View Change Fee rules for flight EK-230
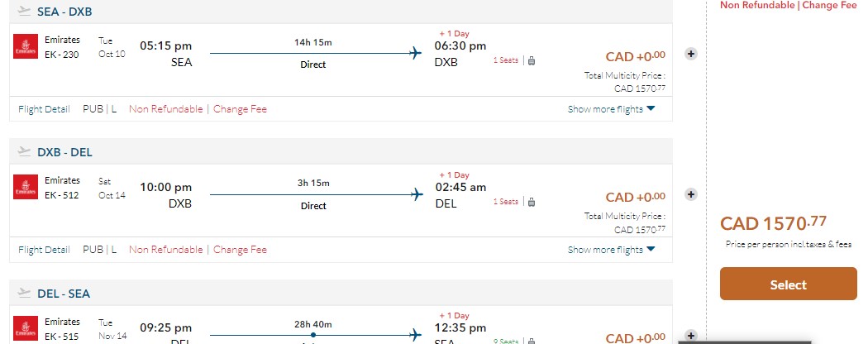This screenshot has width=868, height=344. tap(240, 109)
